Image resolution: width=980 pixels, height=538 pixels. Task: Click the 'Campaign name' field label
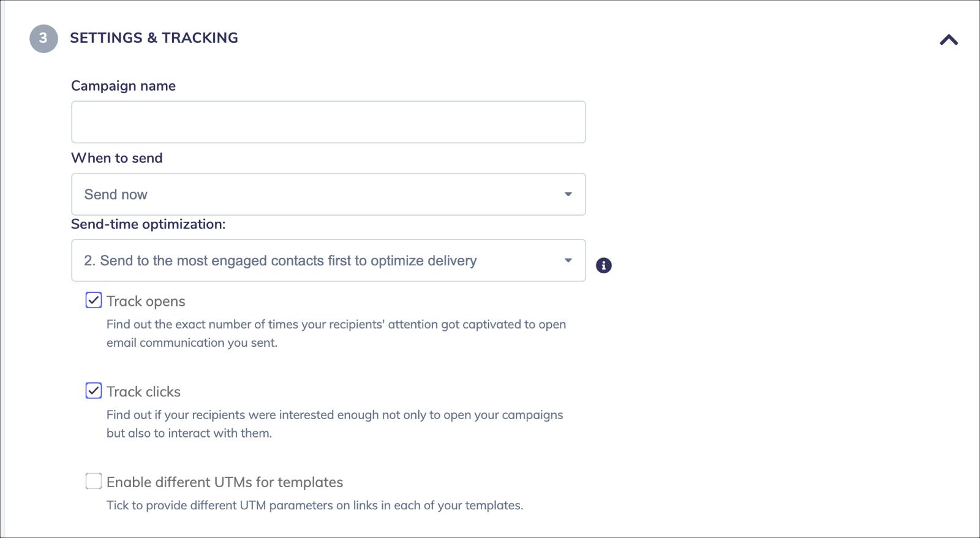(123, 86)
